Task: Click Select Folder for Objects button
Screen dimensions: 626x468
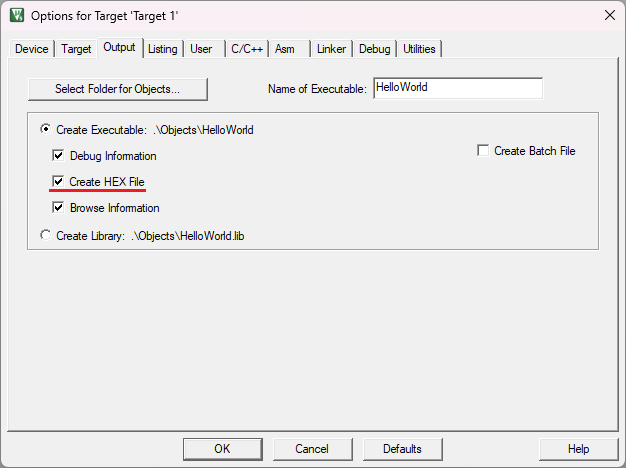Action: (118, 89)
